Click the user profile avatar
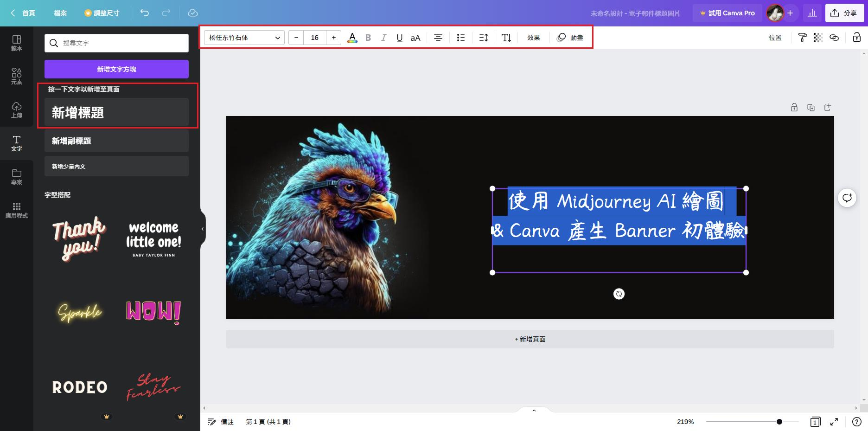The image size is (868, 431). 775,13
